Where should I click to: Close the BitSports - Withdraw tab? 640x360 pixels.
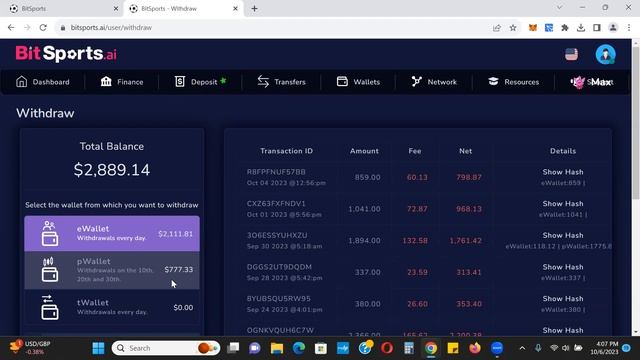click(x=236, y=9)
